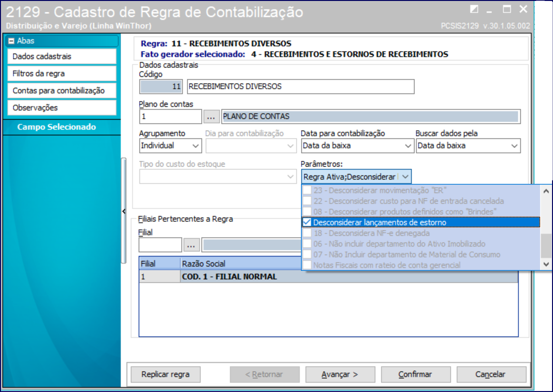This screenshot has height=392, width=553.
Task: Maximize the Cadastro de Regra window
Action: tap(507, 9)
